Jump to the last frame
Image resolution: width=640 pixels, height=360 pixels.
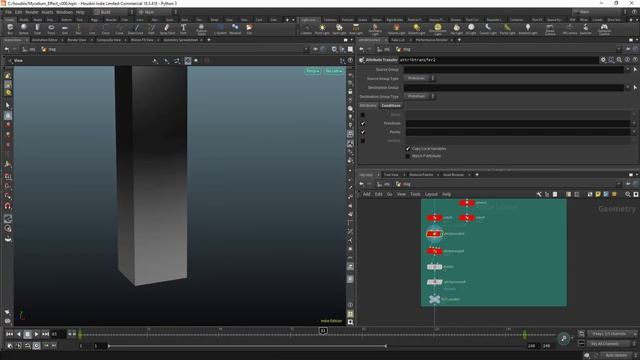[45, 334]
